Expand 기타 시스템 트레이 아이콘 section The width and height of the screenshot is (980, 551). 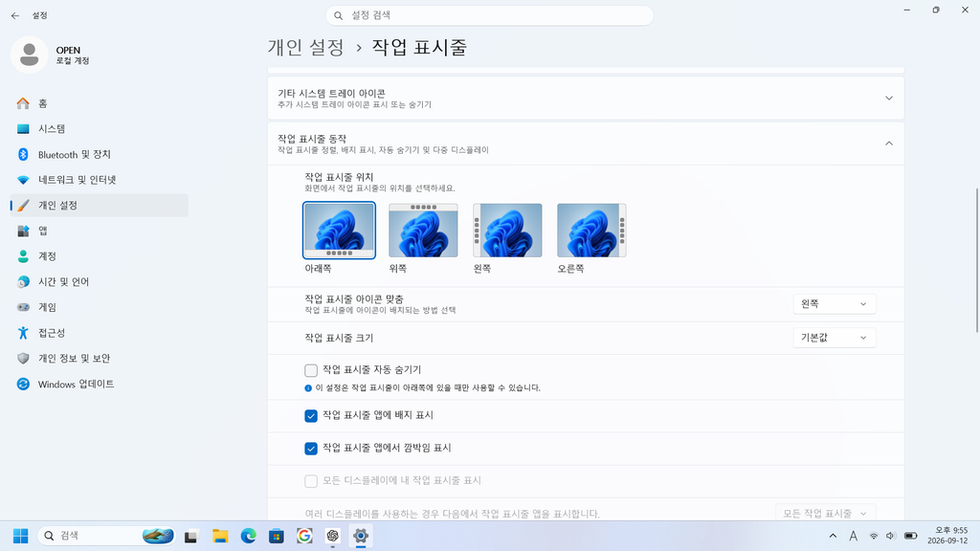coord(586,99)
